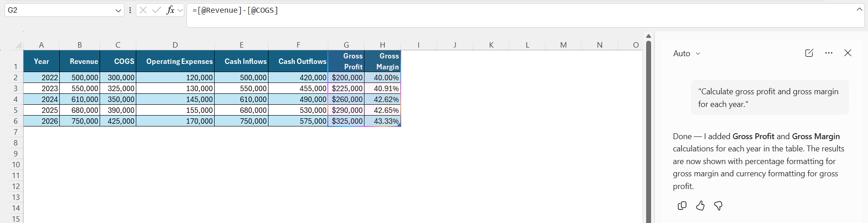Select column A header
The width and height of the screenshot is (868, 223).
coord(41,45)
